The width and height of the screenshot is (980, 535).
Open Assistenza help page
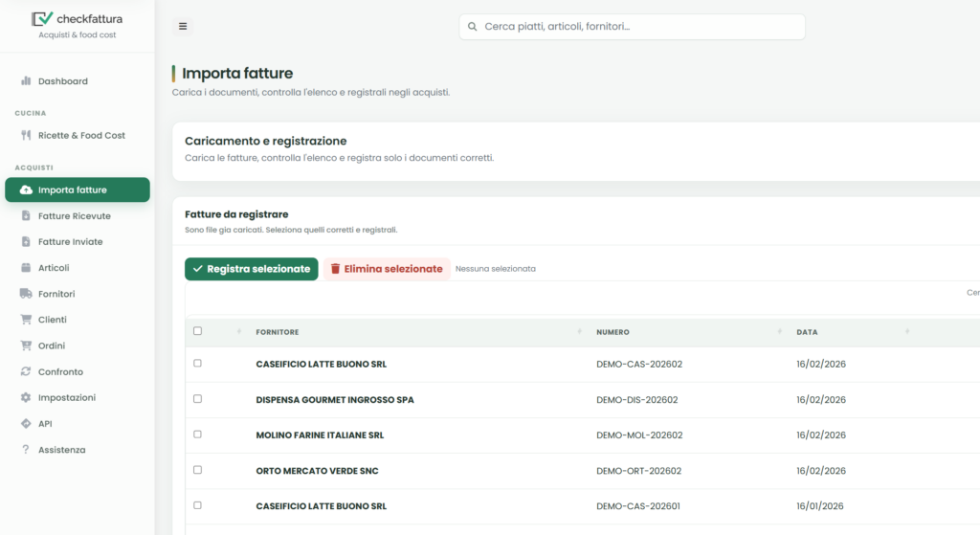click(78, 450)
